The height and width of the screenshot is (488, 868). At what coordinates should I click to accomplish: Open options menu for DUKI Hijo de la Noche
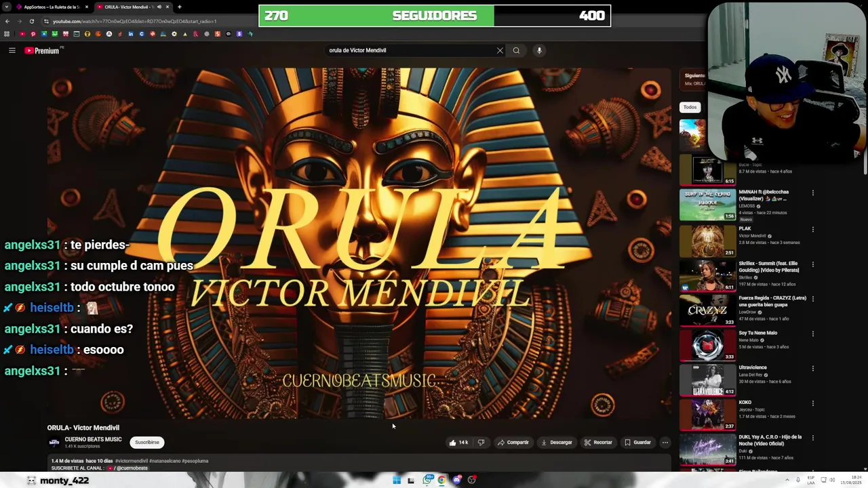tap(812, 439)
